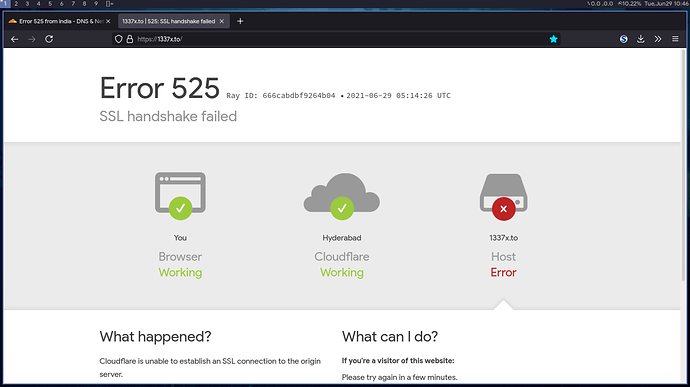
Task: Open the tracking protection shield icon
Action: coord(118,39)
